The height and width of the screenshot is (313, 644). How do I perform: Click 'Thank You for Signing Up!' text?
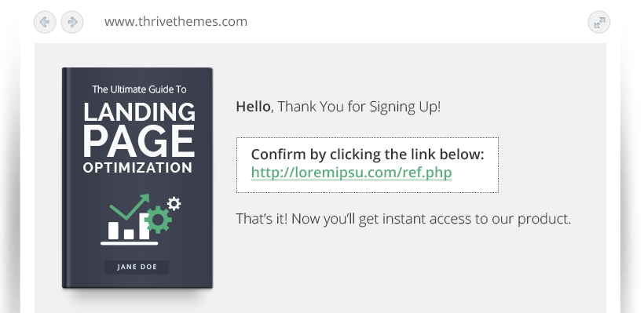point(359,107)
